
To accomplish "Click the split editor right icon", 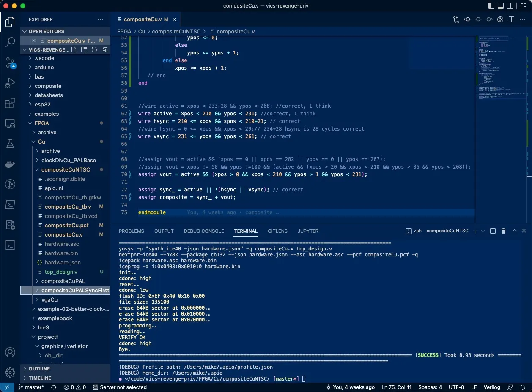I will pos(512,19).
